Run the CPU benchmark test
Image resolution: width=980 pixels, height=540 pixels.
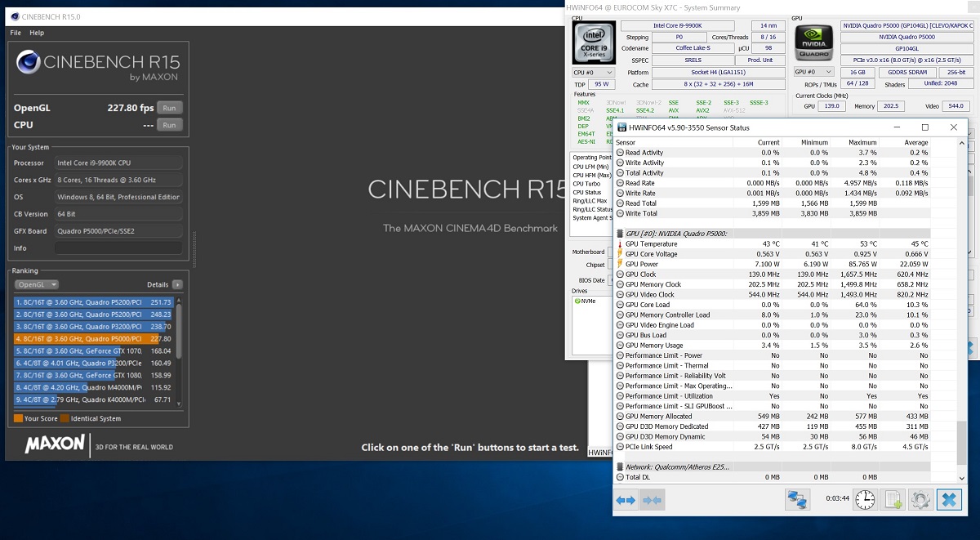(x=169, y=125)
